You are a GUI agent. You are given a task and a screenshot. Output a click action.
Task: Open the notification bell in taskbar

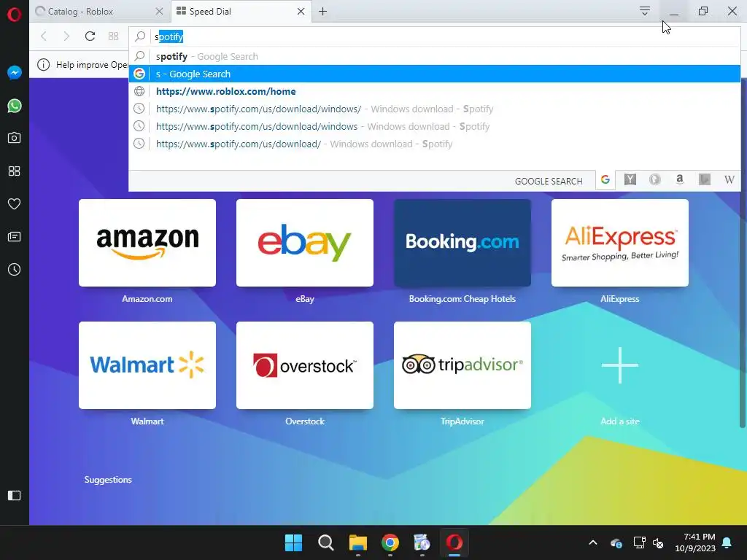pos(727,542)
